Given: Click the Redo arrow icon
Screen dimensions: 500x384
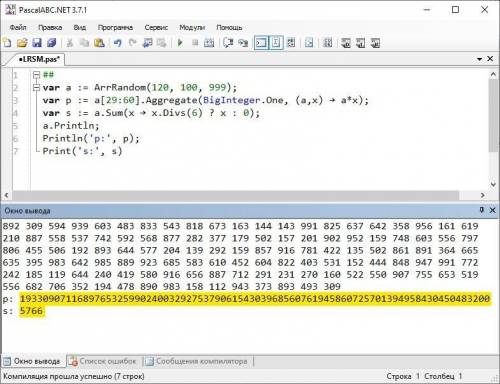Looking at the screenshot, I should [x=132, y=43].
